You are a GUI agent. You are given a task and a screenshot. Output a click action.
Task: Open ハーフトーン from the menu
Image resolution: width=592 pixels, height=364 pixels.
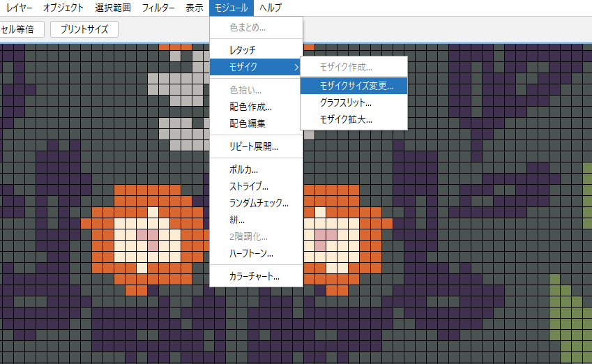(251, 253)
